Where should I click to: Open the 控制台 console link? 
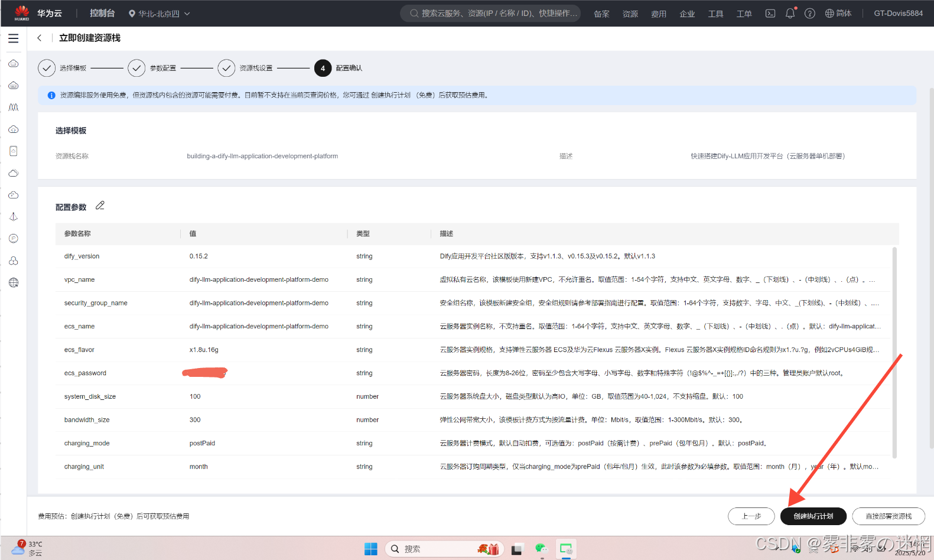click(102, 13)
